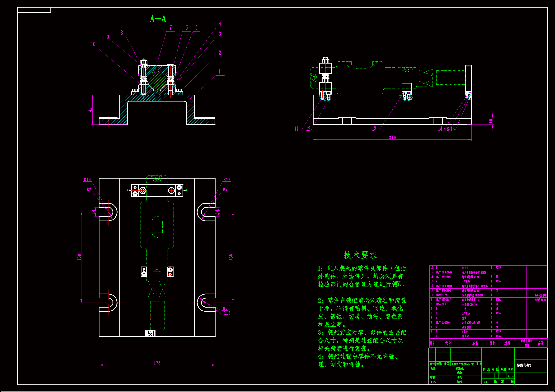Image resolution: width=555 pixels, height=392 pixels.
Task: Select the 1:1 scale cell in title block
Action: [511, 376]
